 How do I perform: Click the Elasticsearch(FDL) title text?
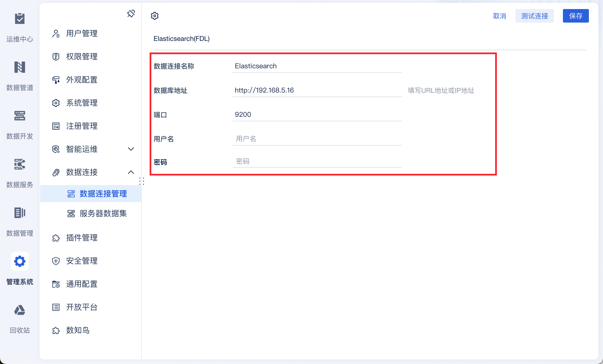click(182, 39)
